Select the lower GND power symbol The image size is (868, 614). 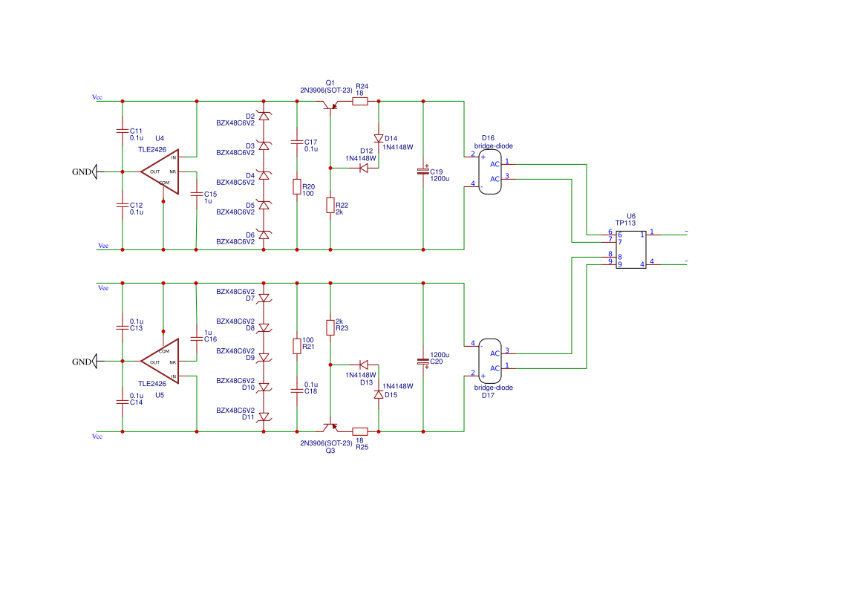click(x=94, y=362)
